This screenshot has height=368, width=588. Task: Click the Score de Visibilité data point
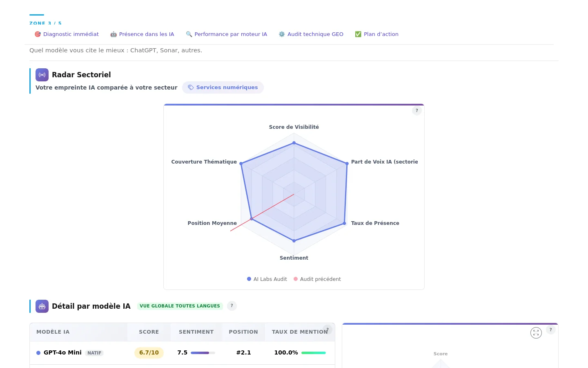tap(294, 143)
